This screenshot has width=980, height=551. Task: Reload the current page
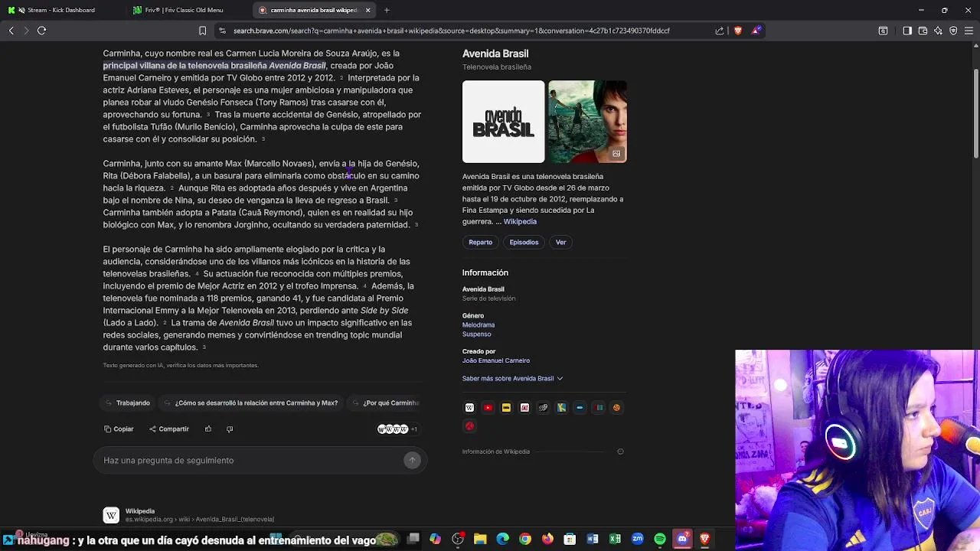(42, 31)
